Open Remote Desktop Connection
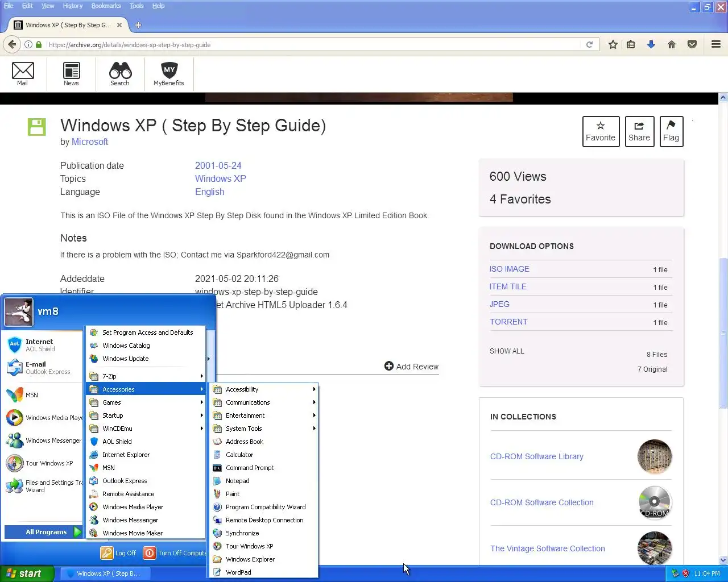The image size is (728, 582). pos(264,520)
